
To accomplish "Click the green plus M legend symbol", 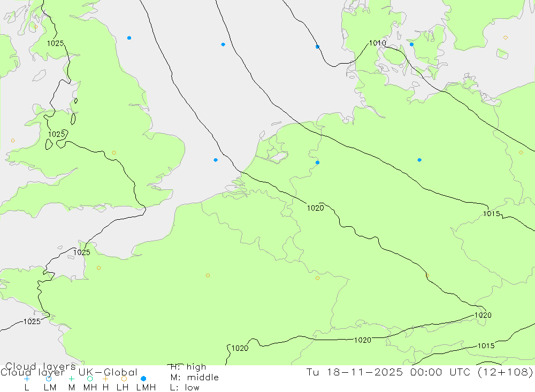I will tap(71, 379).
